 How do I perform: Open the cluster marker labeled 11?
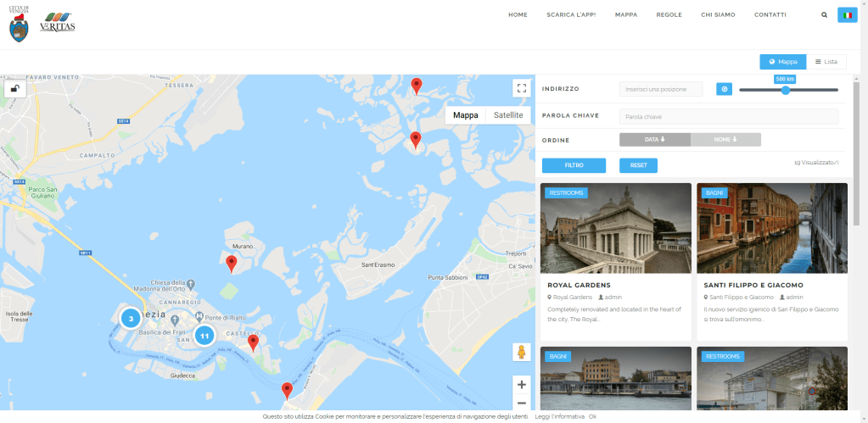(x=204, y=336)
